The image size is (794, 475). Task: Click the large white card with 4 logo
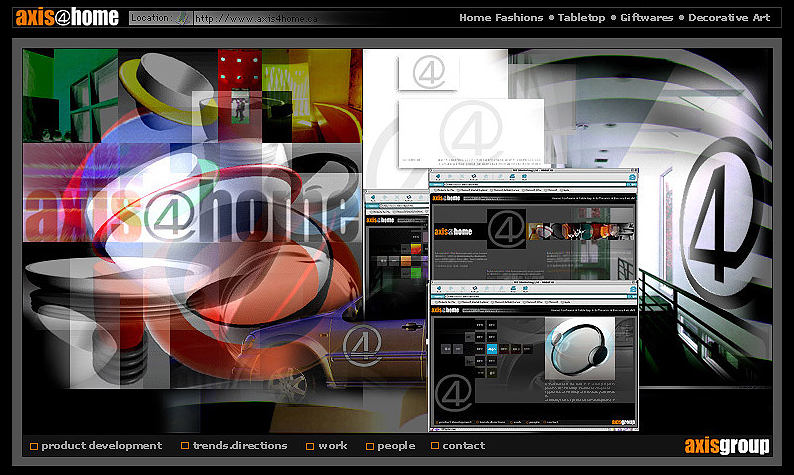pyautogui.click(x=471, y=133)
